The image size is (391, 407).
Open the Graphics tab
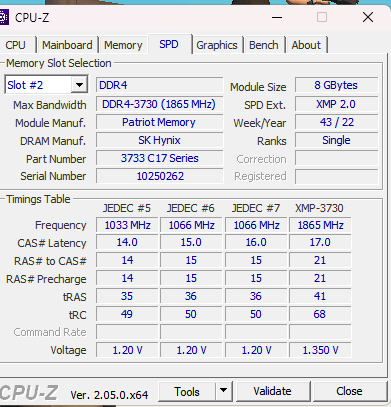coord(217,45)
